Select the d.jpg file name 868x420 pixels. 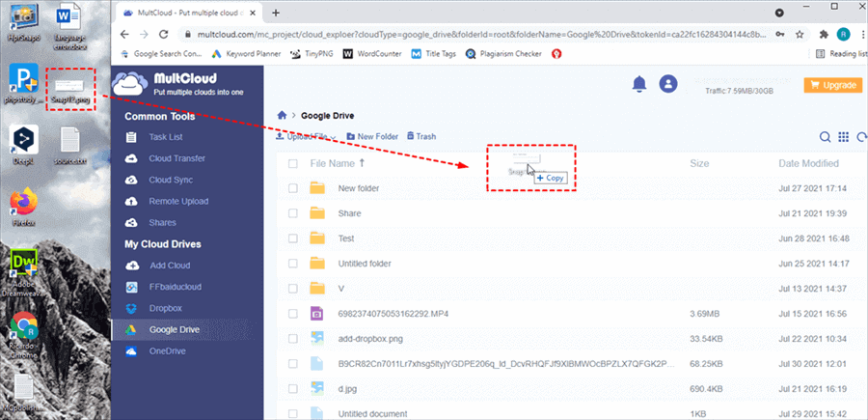347,389
